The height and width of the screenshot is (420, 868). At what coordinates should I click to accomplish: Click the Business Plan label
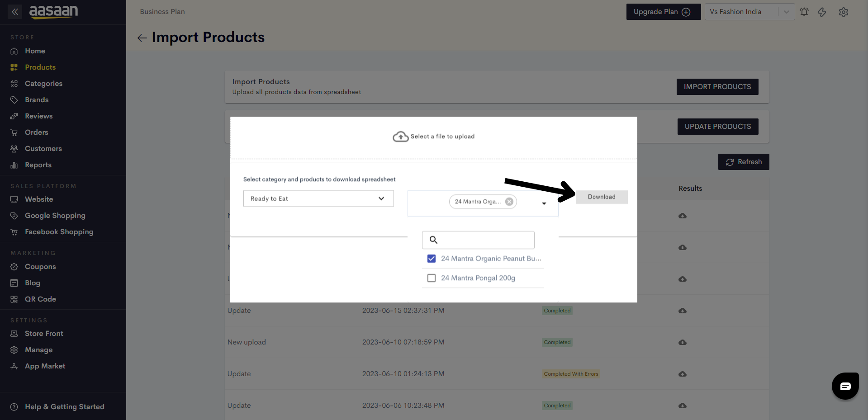tap(162, 12)
